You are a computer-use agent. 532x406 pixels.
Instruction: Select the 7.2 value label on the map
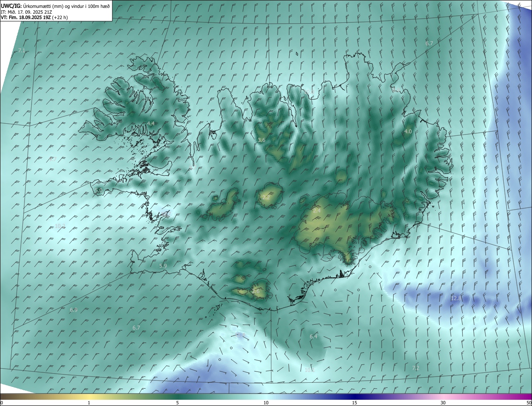tap(416, 368)
